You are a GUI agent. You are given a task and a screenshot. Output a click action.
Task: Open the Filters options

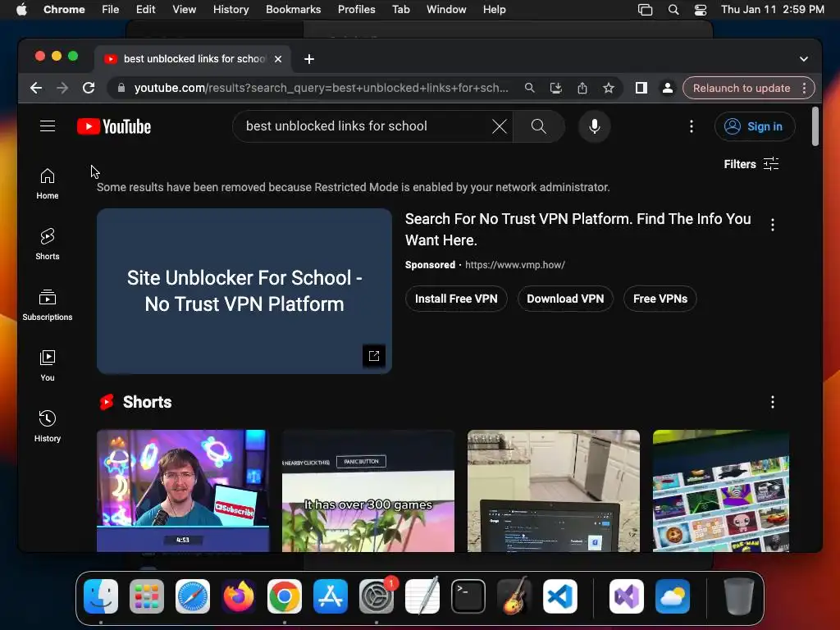(751, 164)
